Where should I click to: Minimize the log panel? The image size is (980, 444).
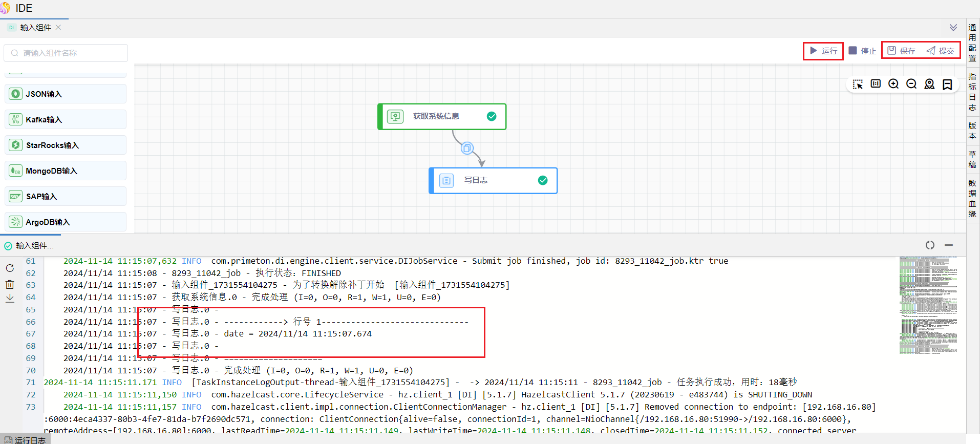949,245
